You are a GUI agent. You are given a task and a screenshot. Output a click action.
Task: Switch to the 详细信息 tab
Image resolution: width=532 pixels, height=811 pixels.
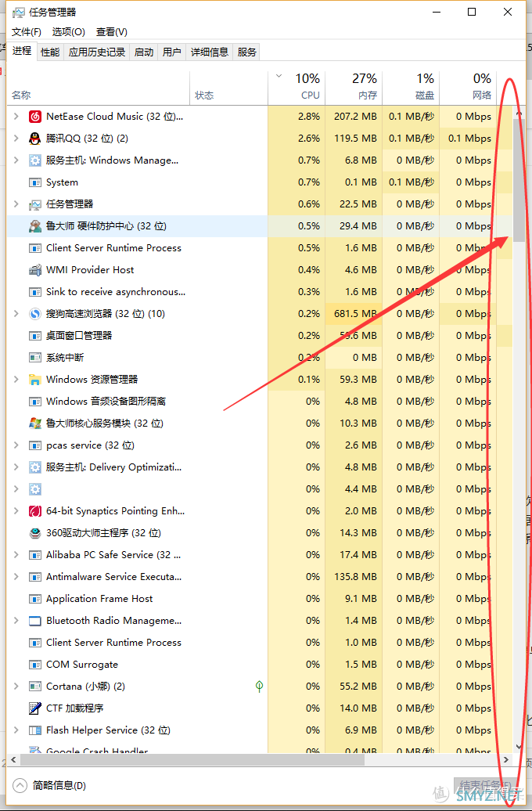210,52
